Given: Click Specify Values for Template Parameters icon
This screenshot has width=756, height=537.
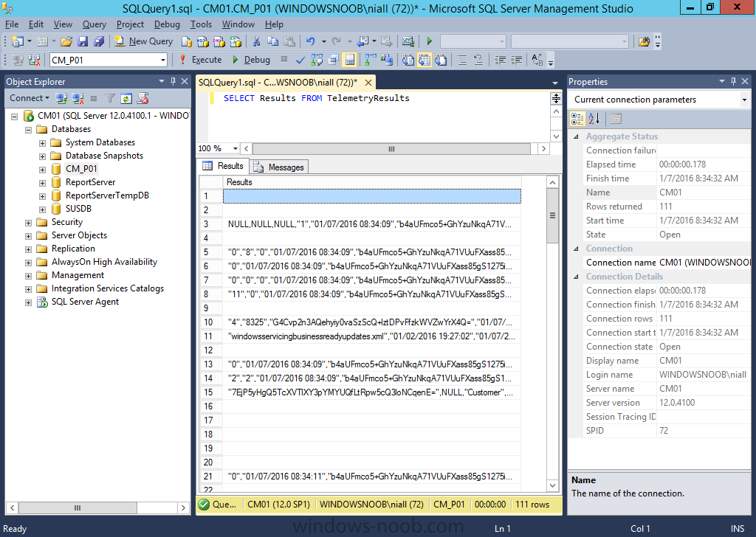Looking at the screenshot, I should click(x=537, y=60).
